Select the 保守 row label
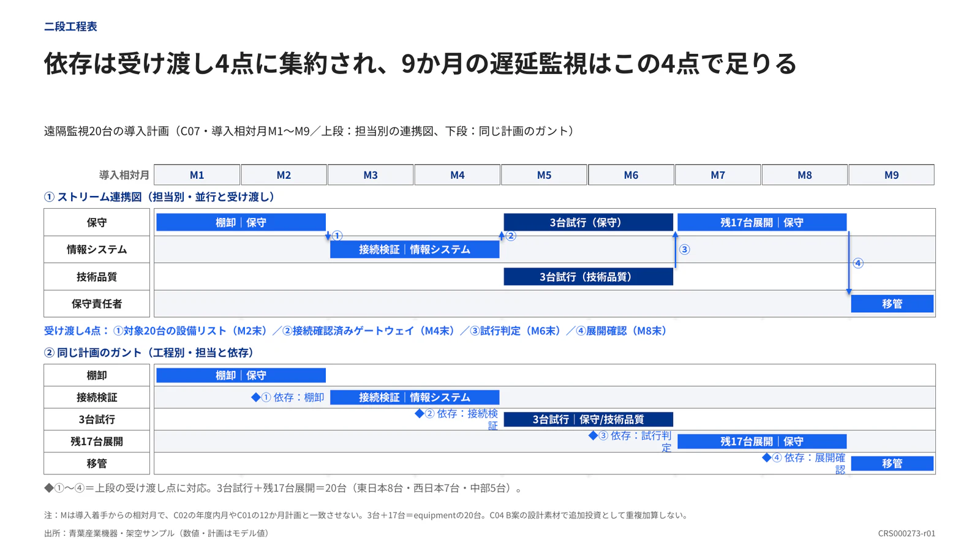Viewport: 980px width, 551px height. click(97, 222)
